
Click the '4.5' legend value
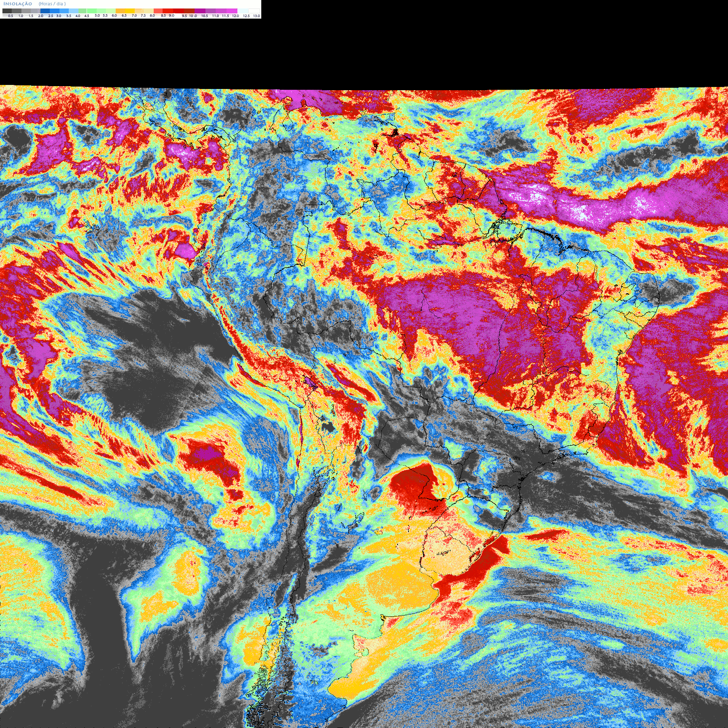[x=87, y=16]
